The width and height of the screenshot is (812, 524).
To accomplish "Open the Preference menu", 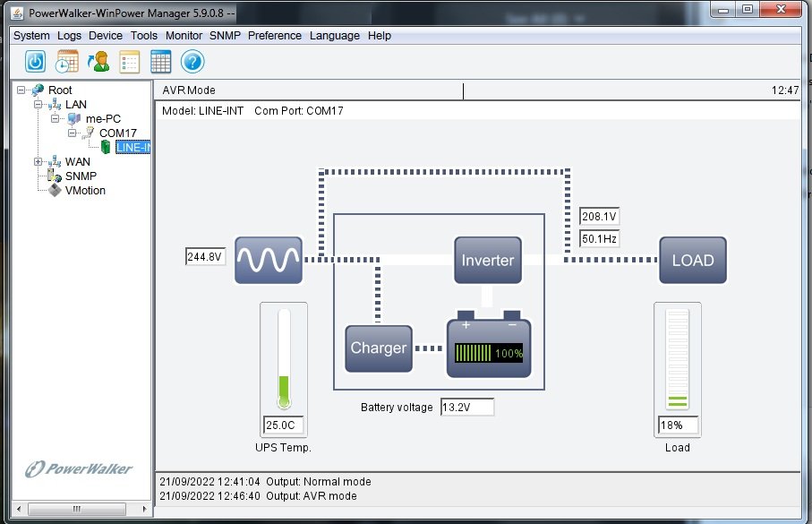I will pyautogui.click(x=275, y=36).
